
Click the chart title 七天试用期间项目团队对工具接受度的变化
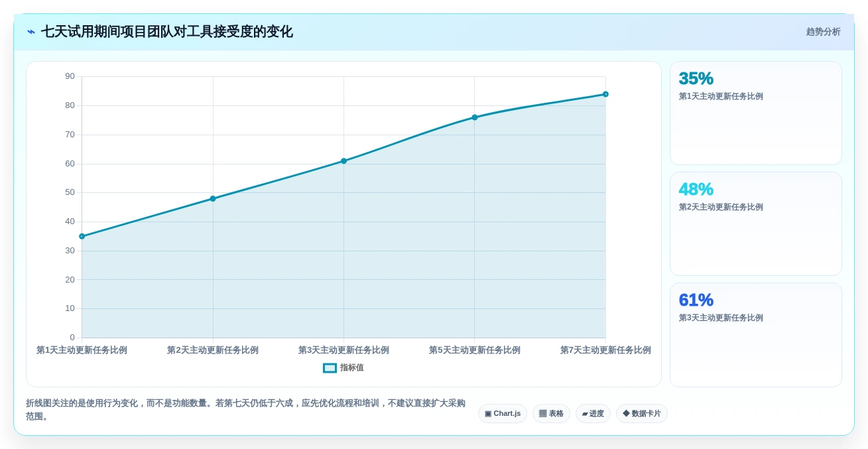pos(166,32)
